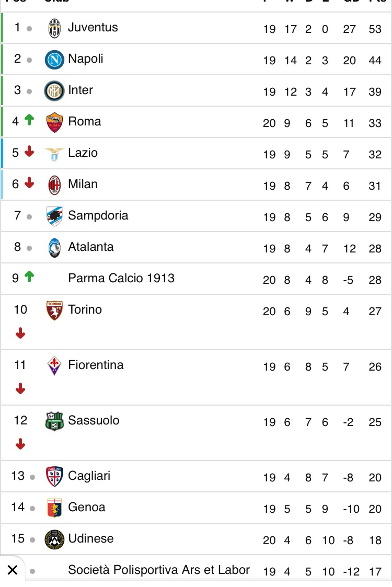Click the Sassuolo club badge
The image size is (392, 587).
click(x=54, y=421)
